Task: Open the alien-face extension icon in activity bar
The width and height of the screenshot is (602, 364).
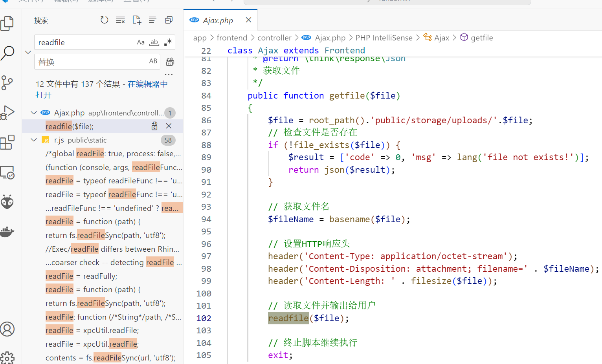Action: click(7, 202)
